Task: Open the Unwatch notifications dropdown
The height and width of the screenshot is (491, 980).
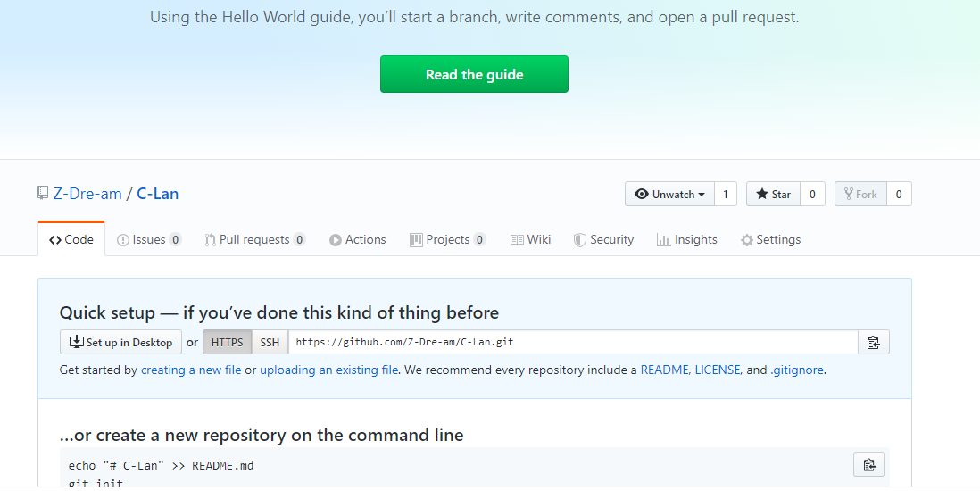Action: (x=669, y=194)
